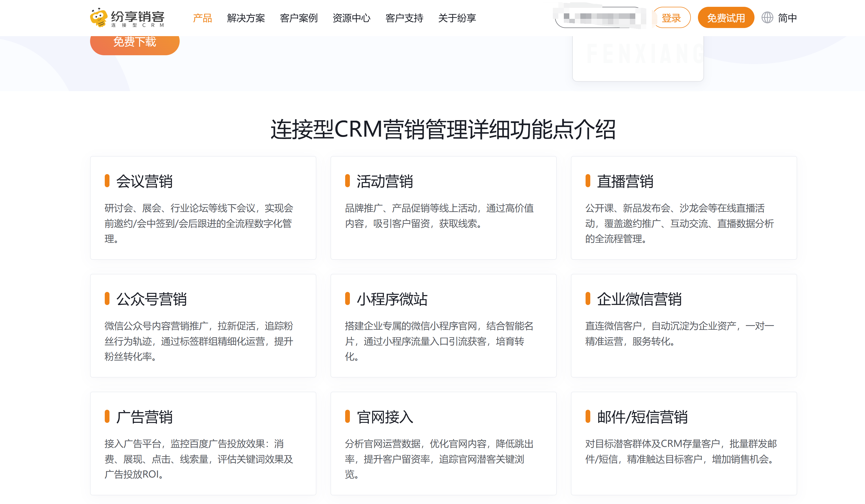Click the 会议营销 orange marker icon
The image size is (865, 504).
107,181
